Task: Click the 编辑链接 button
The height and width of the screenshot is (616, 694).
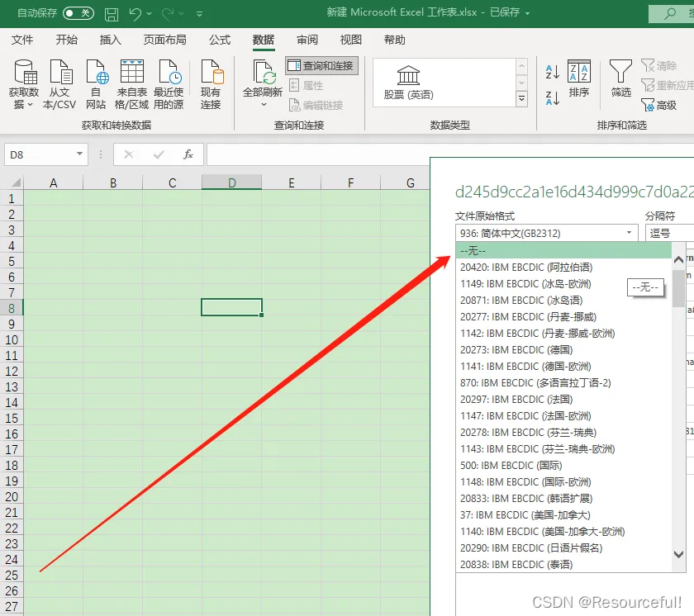Action: tap(316, 105)
